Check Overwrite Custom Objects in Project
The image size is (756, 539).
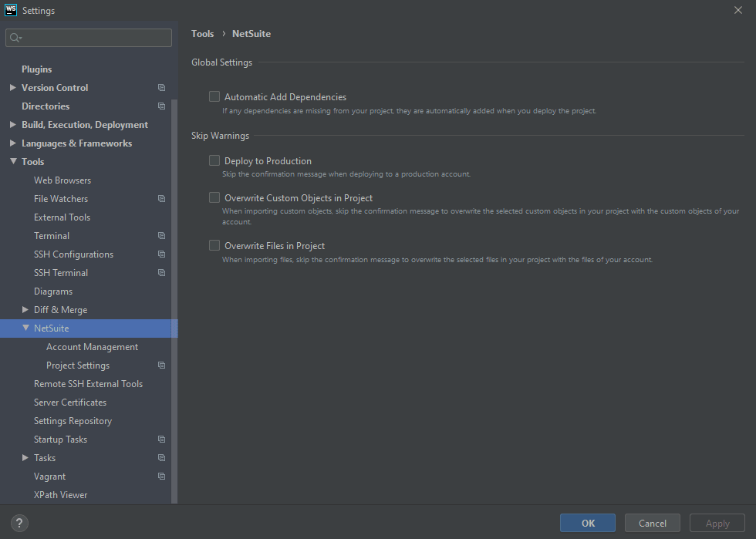[214, 197]
